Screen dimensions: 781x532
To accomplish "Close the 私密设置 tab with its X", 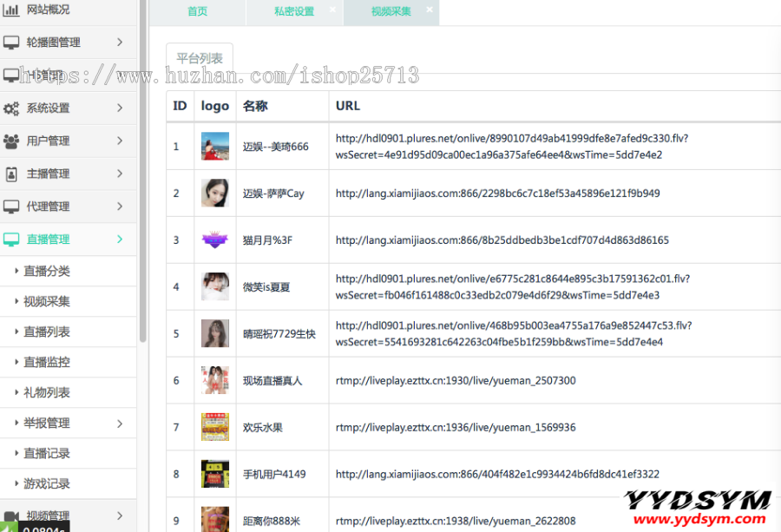I will [332, 10].
